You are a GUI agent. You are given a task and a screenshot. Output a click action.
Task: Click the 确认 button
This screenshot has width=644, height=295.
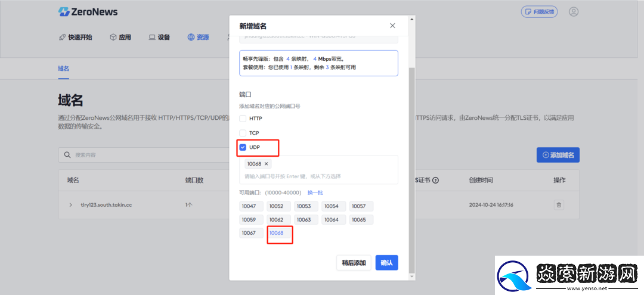[x=386, y=263]
